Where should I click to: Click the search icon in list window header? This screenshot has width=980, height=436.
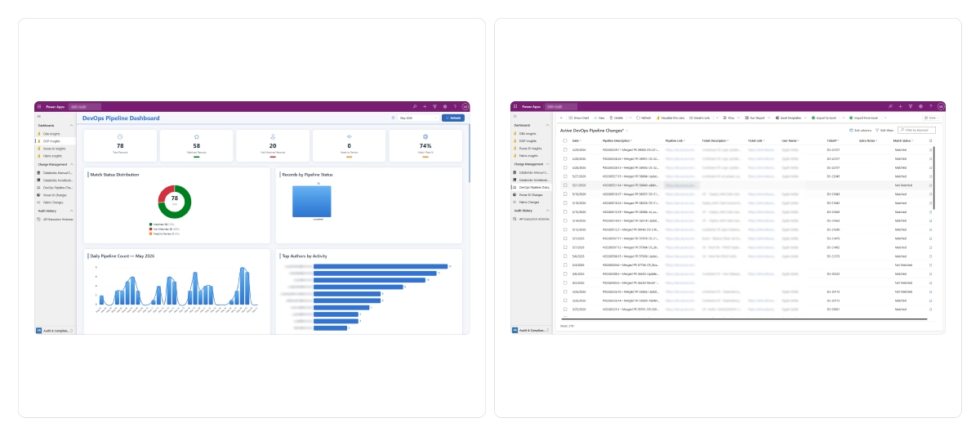[890, 106]
